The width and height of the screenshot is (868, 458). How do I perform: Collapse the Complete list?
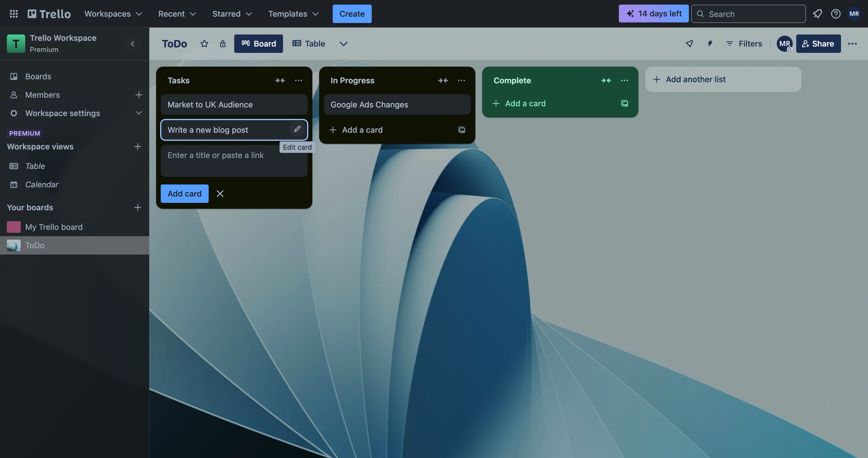[x=606, y=80]
